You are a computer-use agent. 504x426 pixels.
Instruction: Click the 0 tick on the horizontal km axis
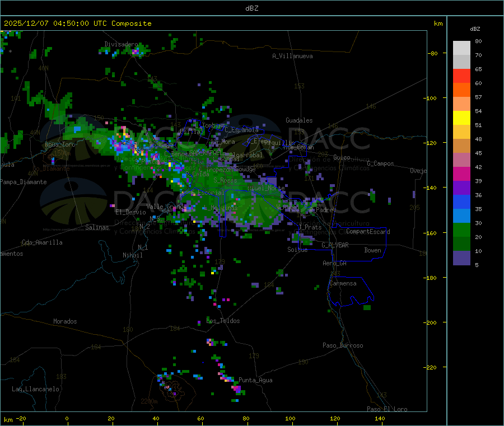(67, 418)
